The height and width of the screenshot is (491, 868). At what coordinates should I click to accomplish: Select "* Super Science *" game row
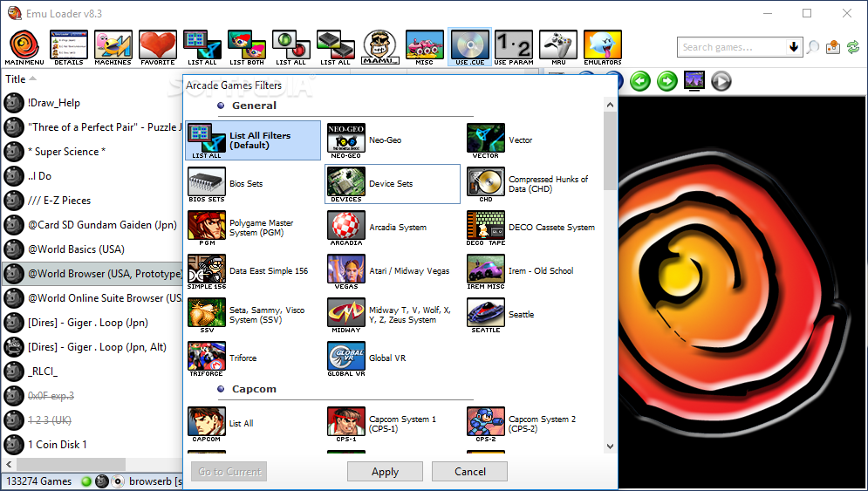tap(92, 152)
